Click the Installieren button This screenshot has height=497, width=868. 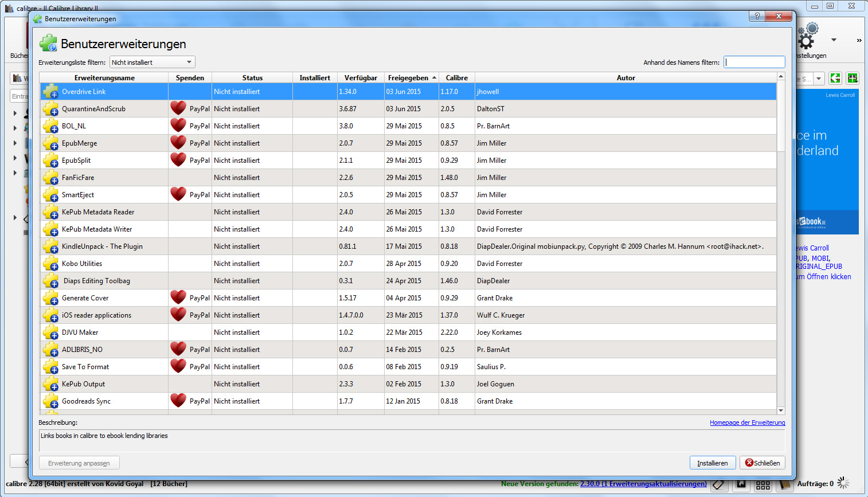click(713, 463)
